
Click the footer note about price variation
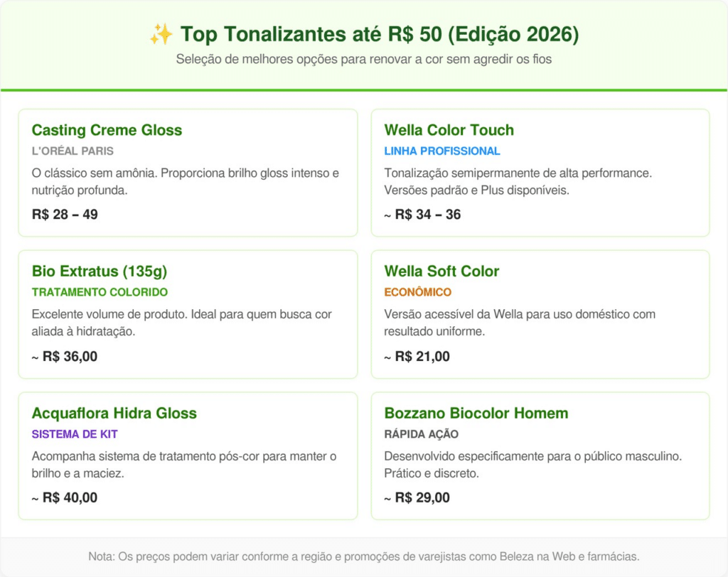point(364,556)
